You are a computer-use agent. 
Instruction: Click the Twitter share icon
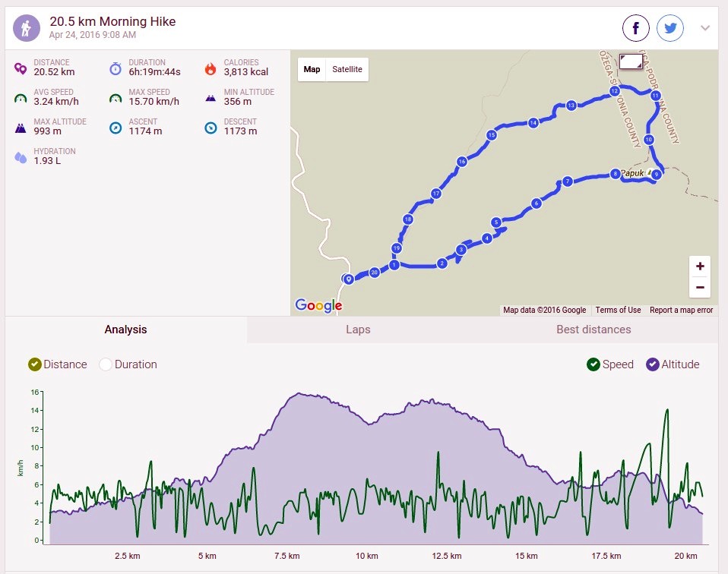tap(670, 28)
